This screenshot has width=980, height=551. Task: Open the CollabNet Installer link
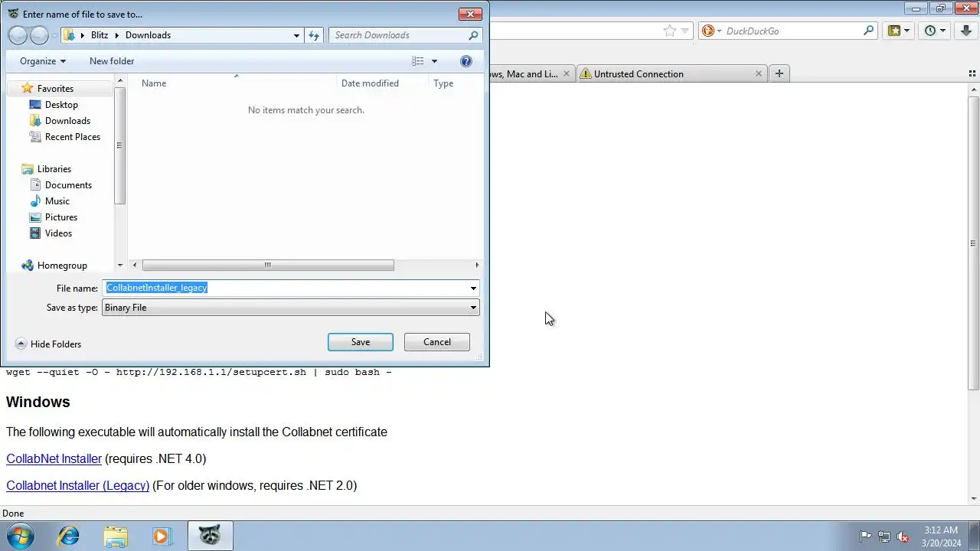click(54, 459)
